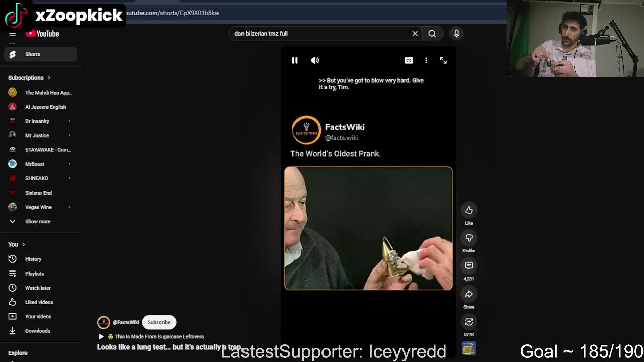Open Watch later list
Image resolution: width=644 pixels, height=362 pixels.
[40, 288]
